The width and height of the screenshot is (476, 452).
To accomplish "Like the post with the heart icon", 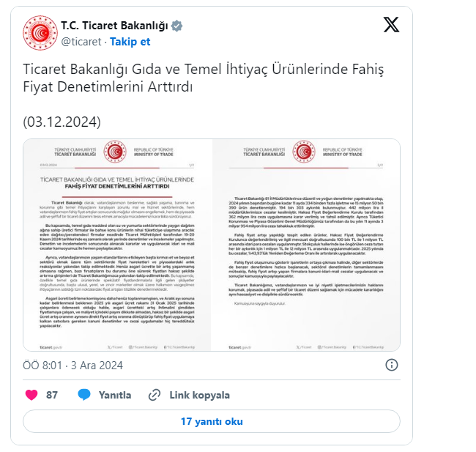I will click(x=31, y=395).
